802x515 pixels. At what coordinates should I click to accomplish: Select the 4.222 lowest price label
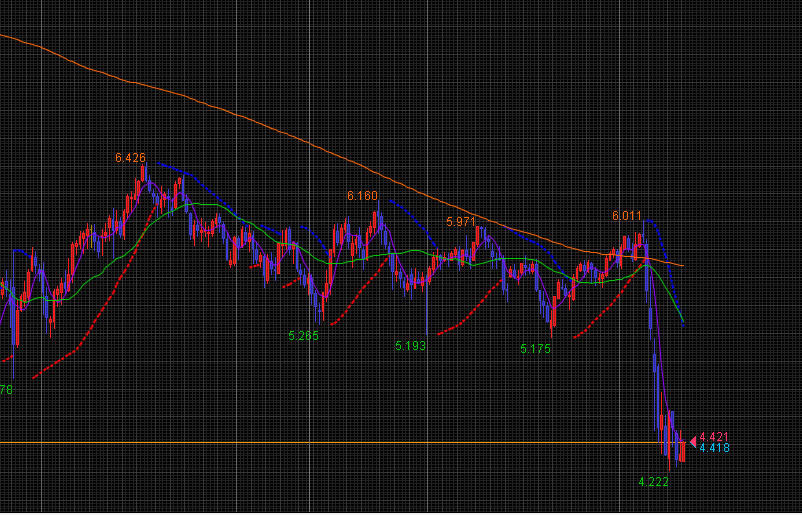(653, 481)
